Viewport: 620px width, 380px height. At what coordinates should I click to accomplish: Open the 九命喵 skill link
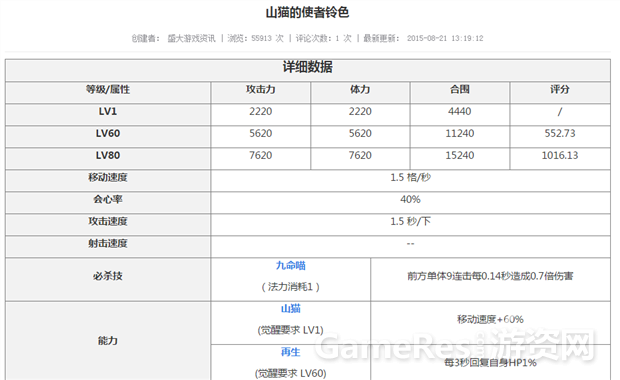coord(291,266)
